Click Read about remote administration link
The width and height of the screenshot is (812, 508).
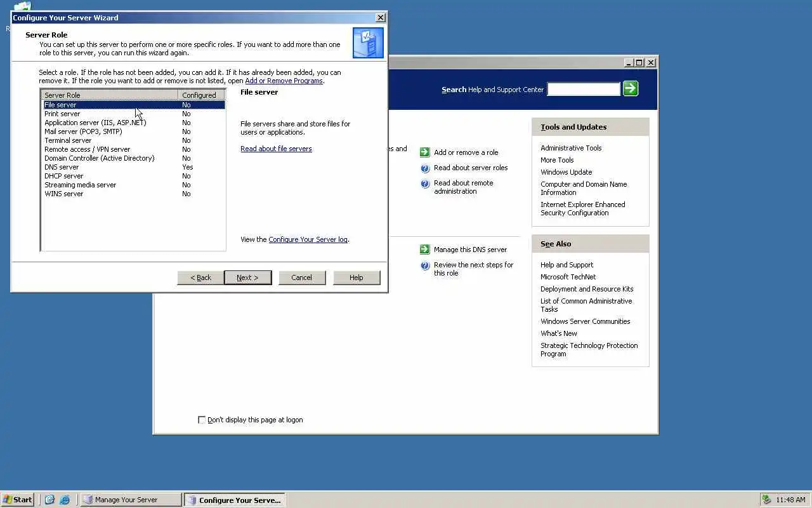click(463, 187)
